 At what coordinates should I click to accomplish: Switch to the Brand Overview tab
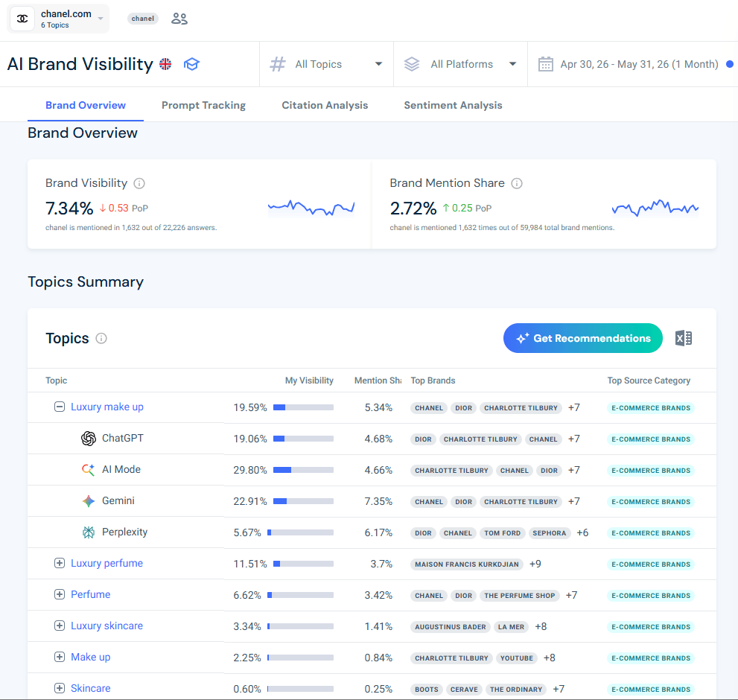pyautogui.click(x=86, y=106)
